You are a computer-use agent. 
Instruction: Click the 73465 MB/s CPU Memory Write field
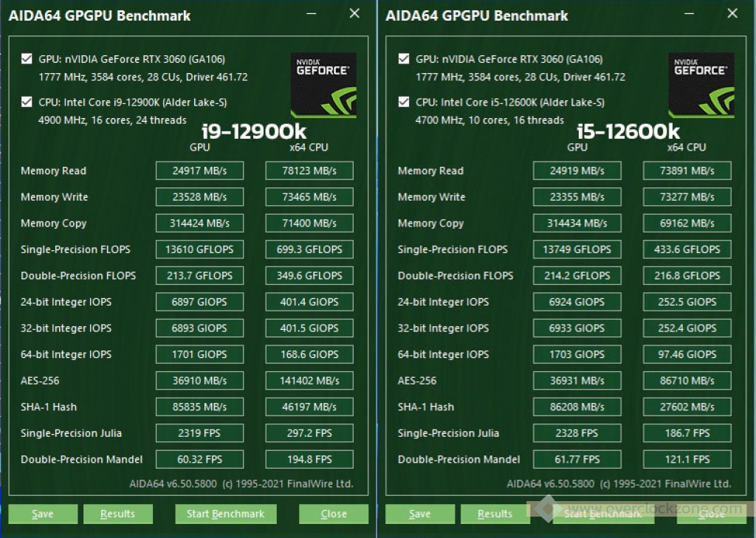pyautogui.click(x=309, y=197)
